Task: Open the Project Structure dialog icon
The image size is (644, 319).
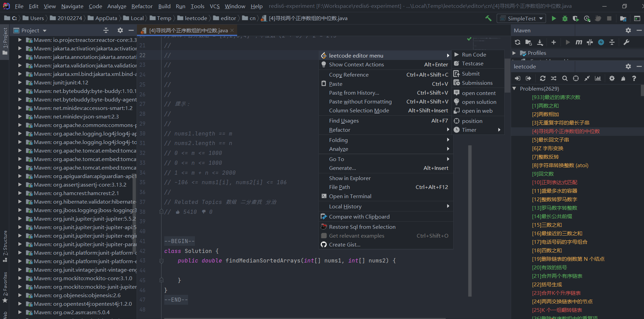Action: pos(623,18)
